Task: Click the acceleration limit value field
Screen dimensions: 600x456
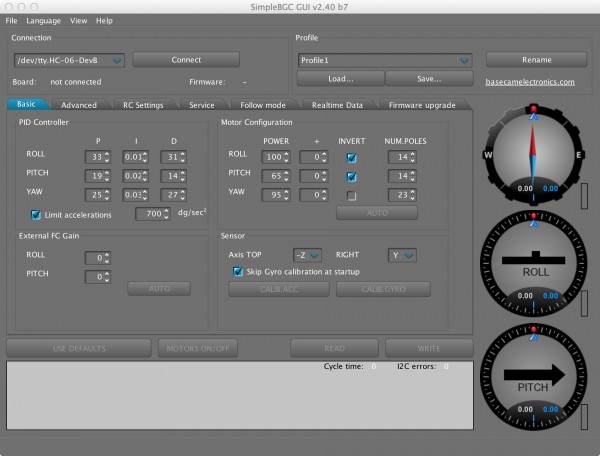Action: pos(153,215)
